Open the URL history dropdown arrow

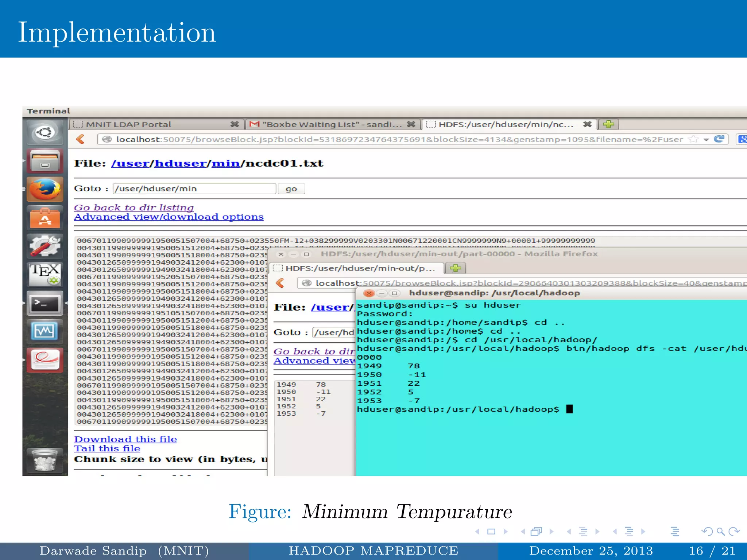(x=706, y=140)
